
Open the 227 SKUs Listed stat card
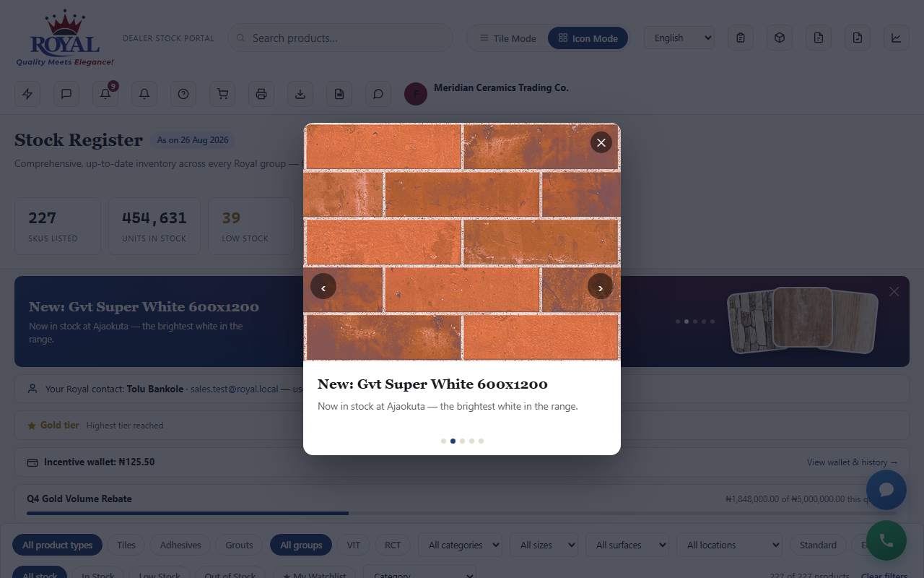coord(58,226)
